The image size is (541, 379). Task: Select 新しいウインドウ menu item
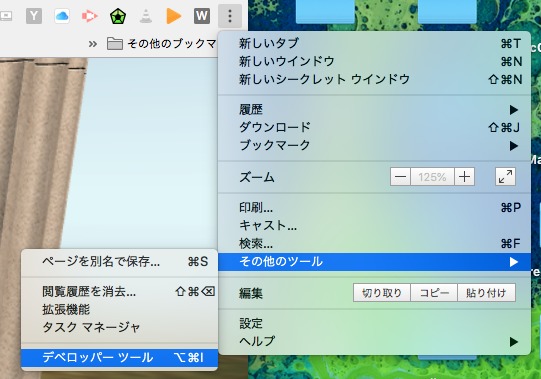point(374,61)
